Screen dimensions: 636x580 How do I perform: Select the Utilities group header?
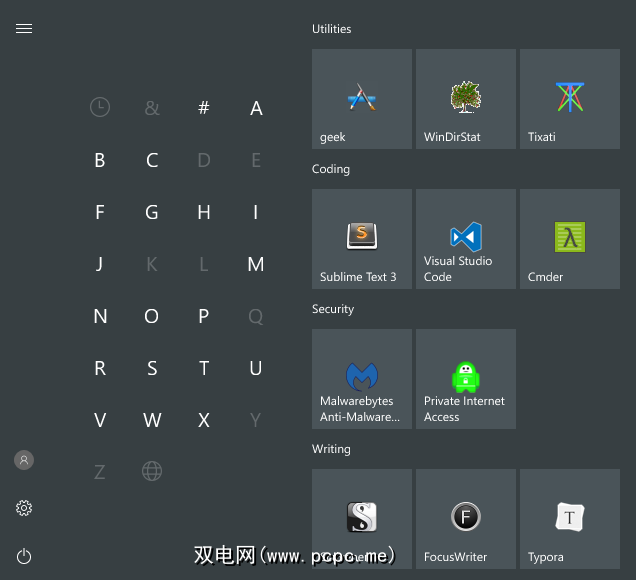point(331,29)
